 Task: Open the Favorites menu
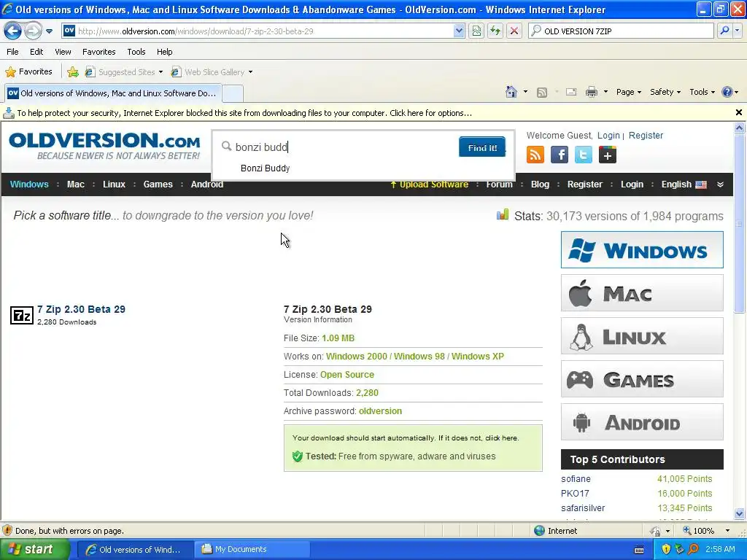point(98,52)
